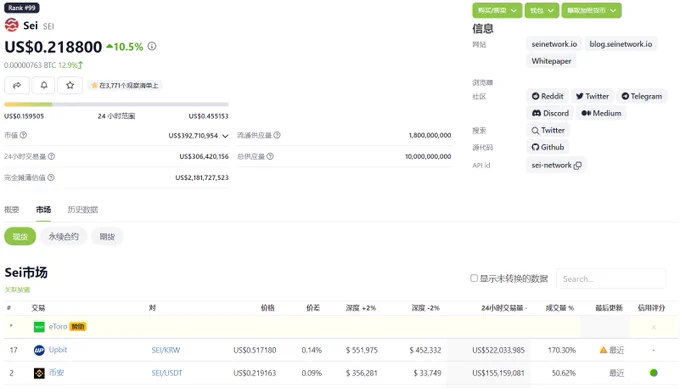Open the Reddit community link
The height and width of the screenshot is (388, 680).
coord(547,96)
